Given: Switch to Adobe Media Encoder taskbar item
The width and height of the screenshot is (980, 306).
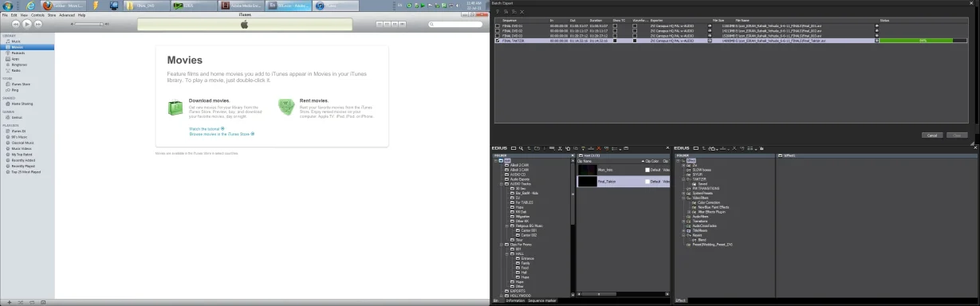Looking at the screenshot, I should tap(241, 6).
